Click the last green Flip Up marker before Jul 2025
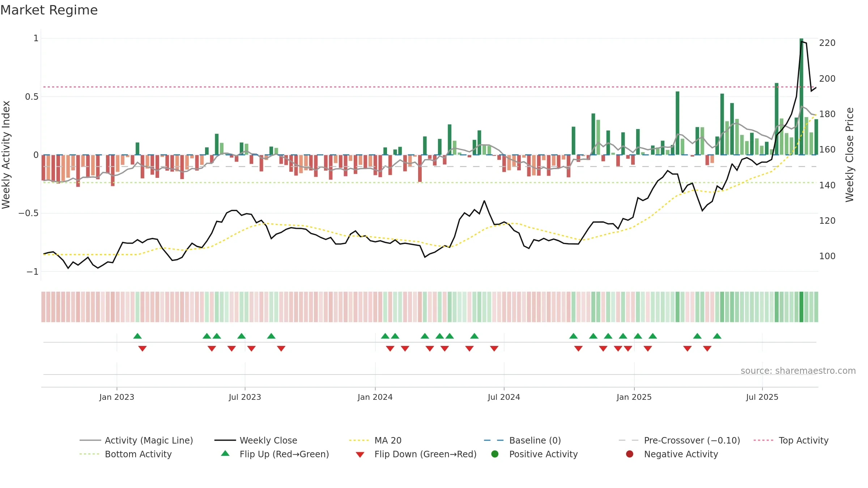 point(717,336)
